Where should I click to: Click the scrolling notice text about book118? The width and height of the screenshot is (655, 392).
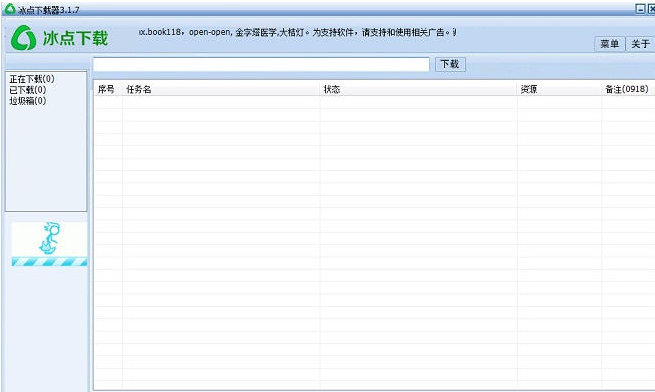(297, 32)
